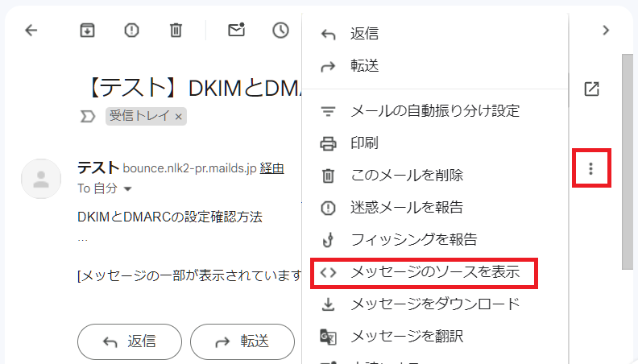Open email in new window icon
The height and width of the screenshot is (364, 638).
591,89
